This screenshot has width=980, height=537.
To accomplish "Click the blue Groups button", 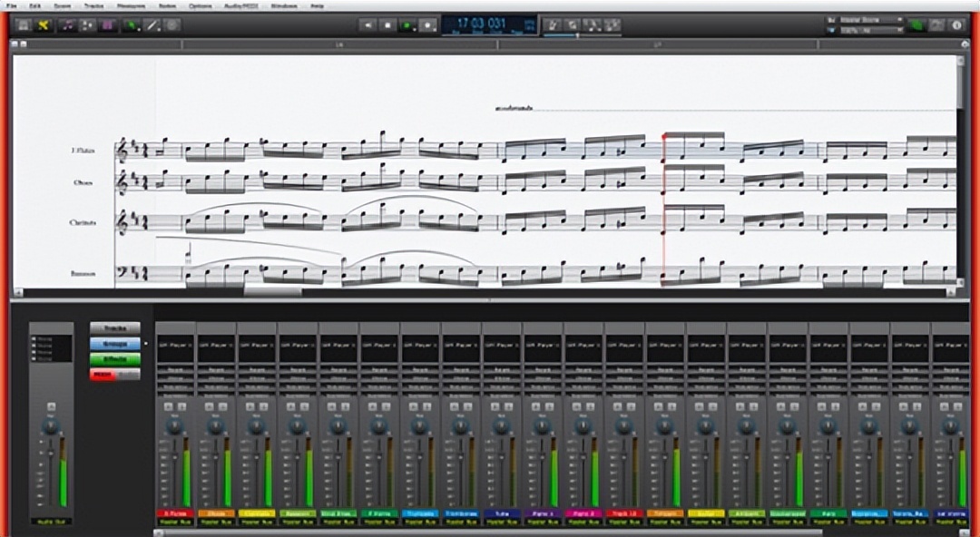I will 114,344.
